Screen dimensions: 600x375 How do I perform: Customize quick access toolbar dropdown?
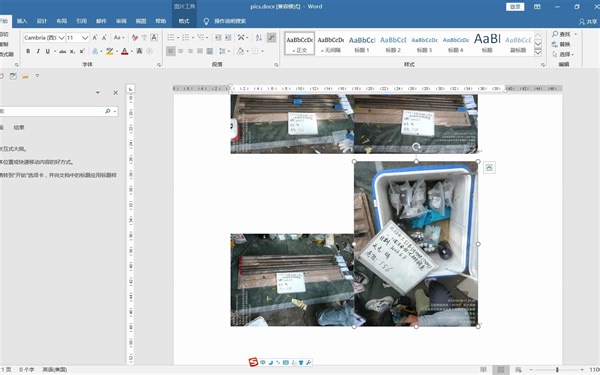click(x=37, y=76)
